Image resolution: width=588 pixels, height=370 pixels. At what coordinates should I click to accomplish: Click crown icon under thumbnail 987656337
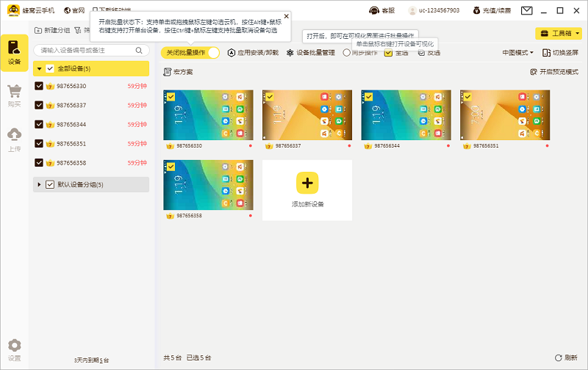[269, 146]
